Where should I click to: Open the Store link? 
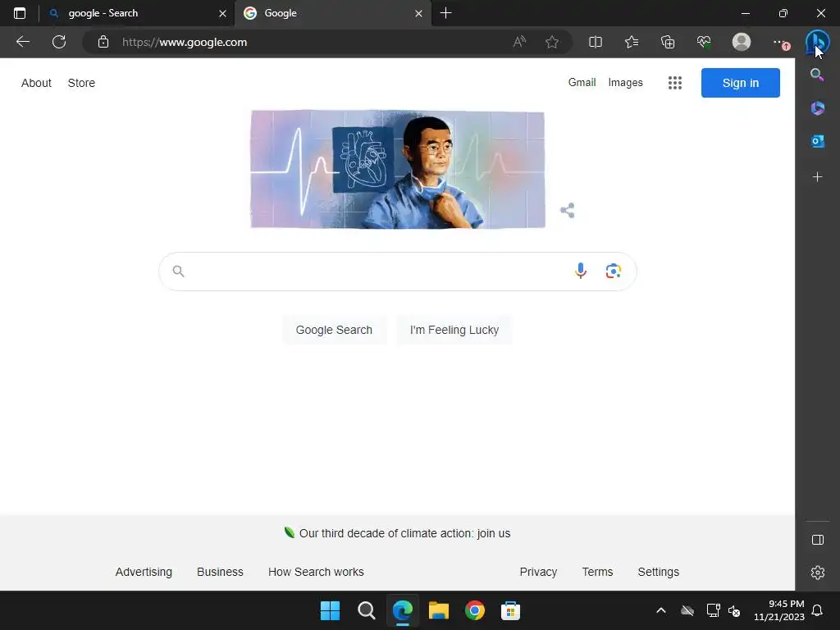click(x=81, y=83)
